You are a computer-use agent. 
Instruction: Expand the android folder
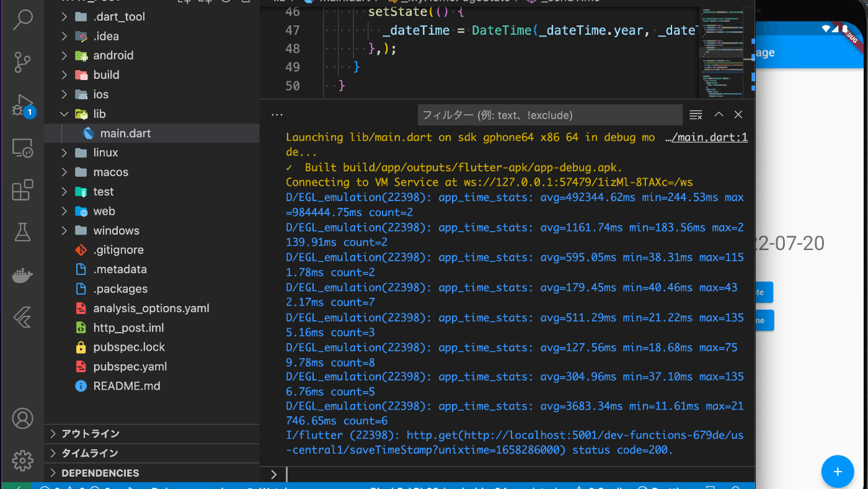(152, 55)
